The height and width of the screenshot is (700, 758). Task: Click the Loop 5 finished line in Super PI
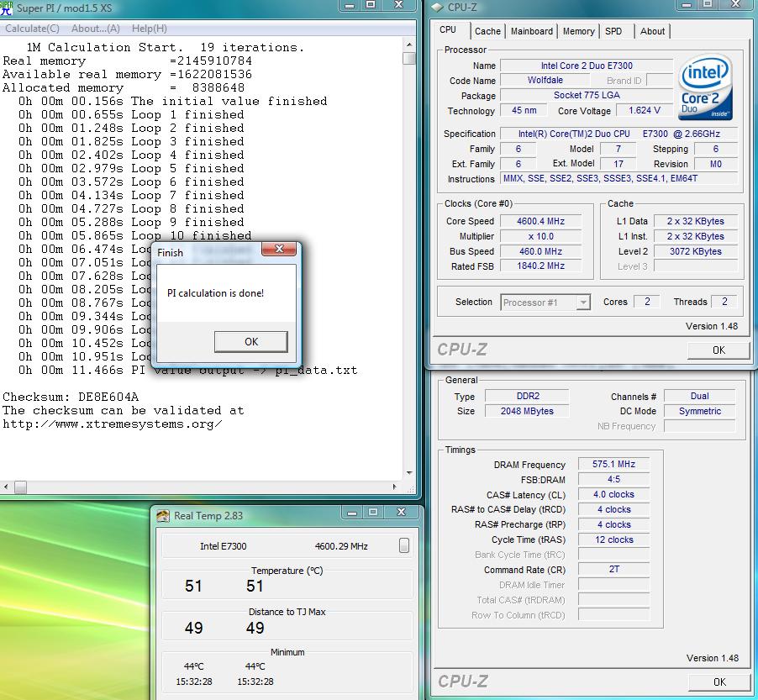pyautogui.click(x=131, y=169)
